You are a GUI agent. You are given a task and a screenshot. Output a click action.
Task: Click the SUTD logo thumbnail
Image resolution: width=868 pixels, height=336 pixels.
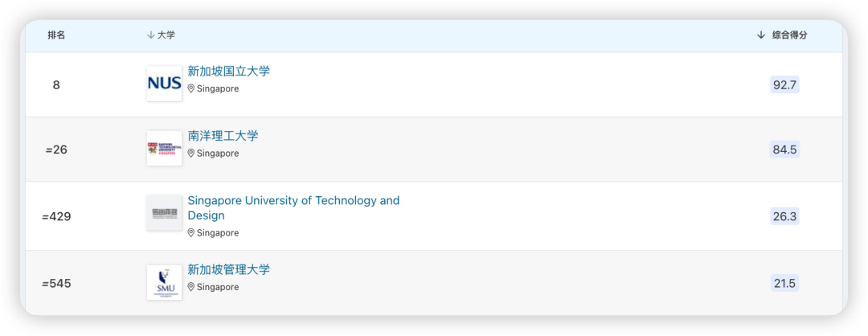(x=164, y=213)
